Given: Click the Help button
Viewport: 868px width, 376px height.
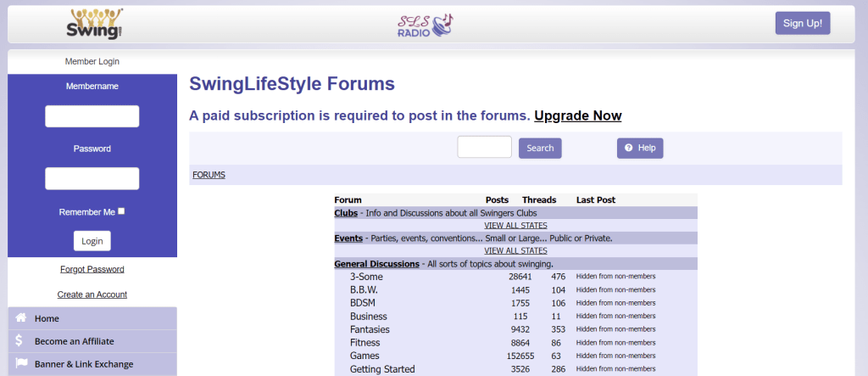Looking at the screenshot, I should tap(640, 148).
